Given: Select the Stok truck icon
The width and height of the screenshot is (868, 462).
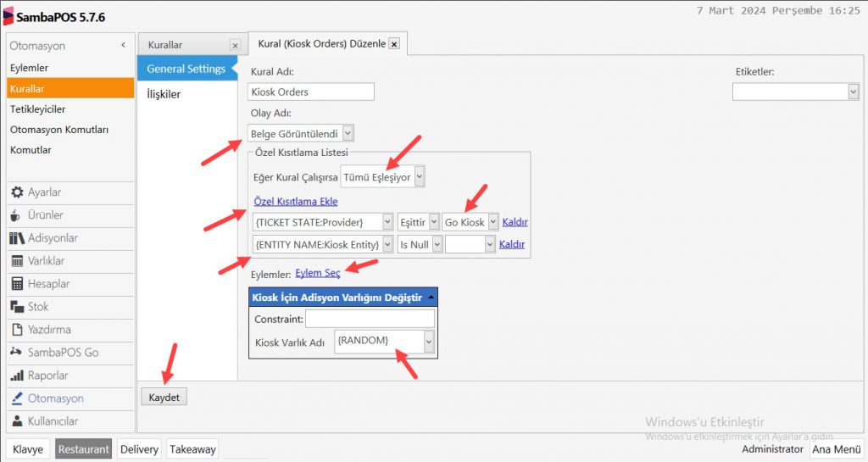Looking at the screenshot, I should pos(17,307).
